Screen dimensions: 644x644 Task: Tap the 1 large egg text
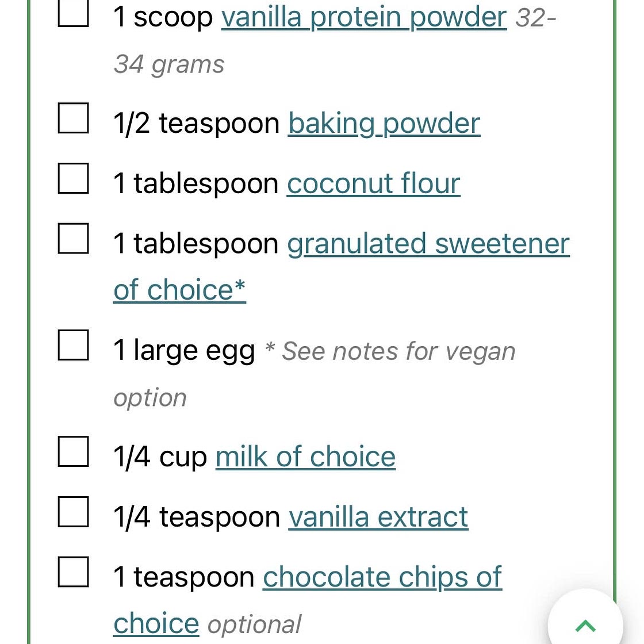click(x=184, y=351)
